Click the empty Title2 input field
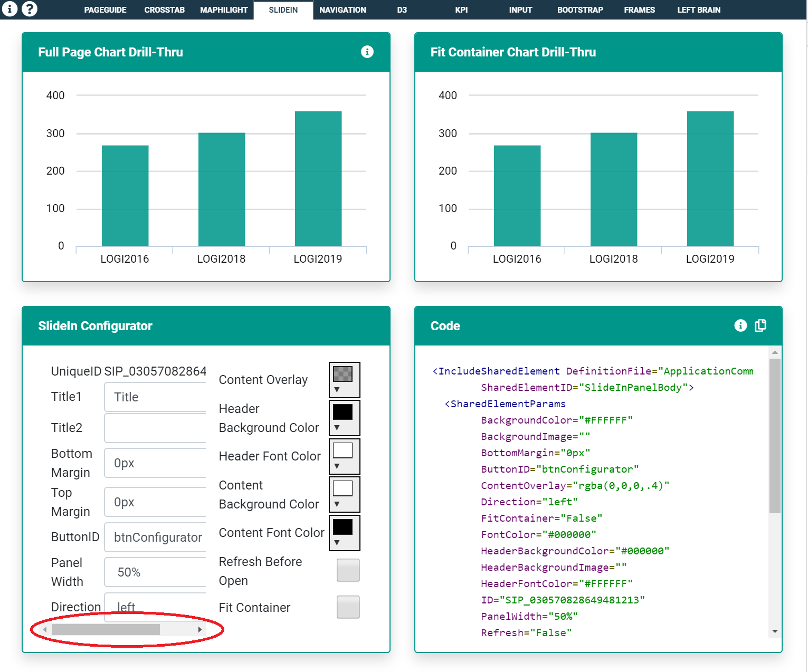 [x=155, y=428]
